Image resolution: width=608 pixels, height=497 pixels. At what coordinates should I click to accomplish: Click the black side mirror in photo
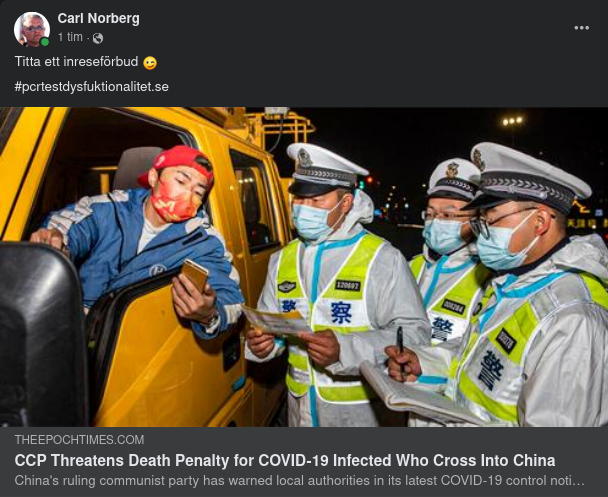click(x=43, y=335)
